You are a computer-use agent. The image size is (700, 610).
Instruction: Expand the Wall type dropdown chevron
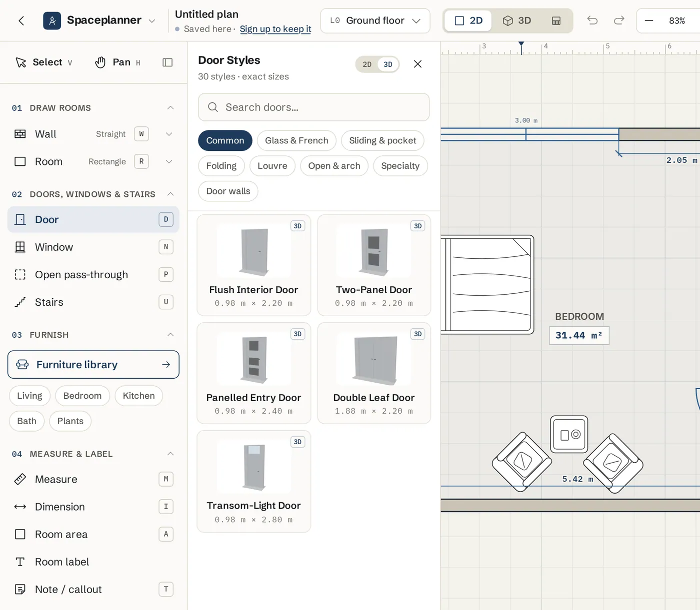169,134
